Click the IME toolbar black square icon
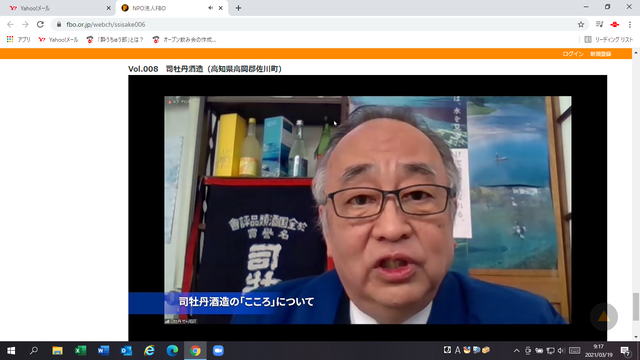The width and height of the screenshot is (640, 360). pos(447,350)
